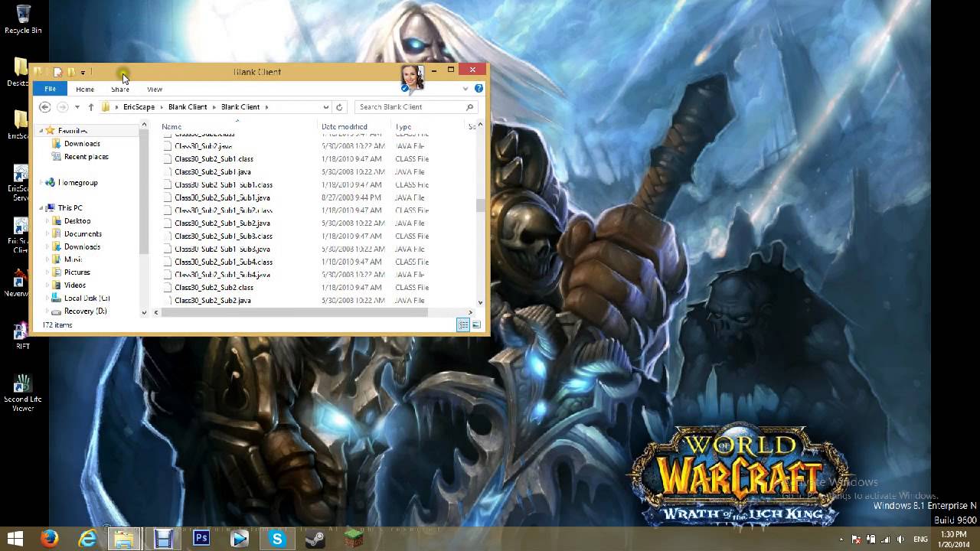Click the Class30_Sub2_Sub1.class file icon
Screen dimensions: 980x551
pos(168,159)
